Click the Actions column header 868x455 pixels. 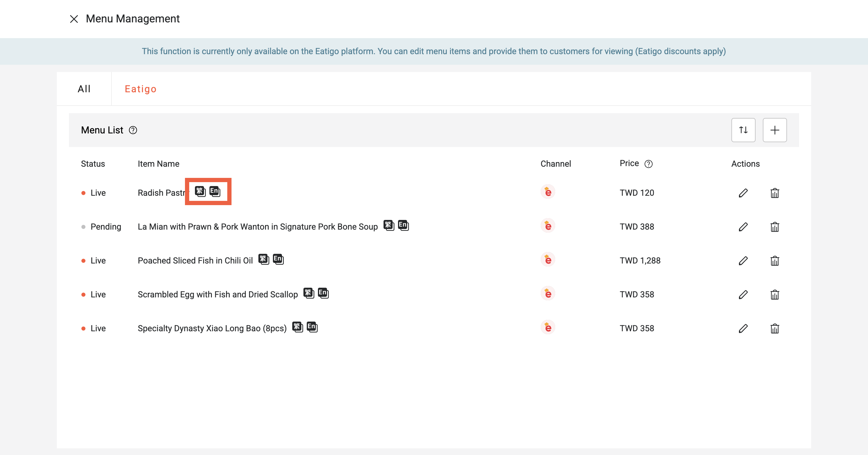pos(745,164)
